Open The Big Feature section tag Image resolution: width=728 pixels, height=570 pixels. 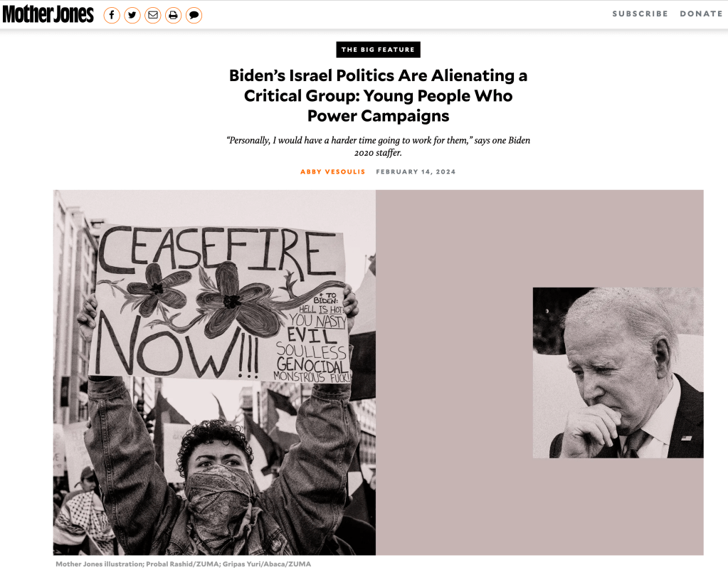pos(378,50)
